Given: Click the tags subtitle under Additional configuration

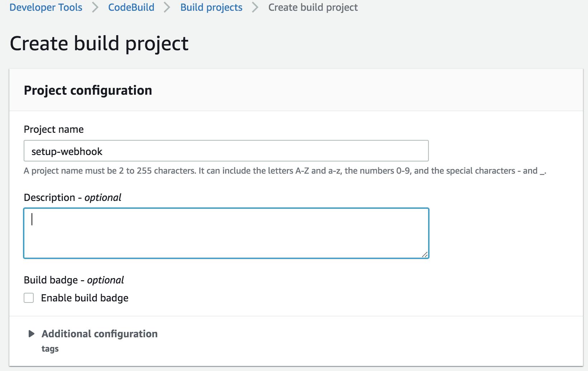Looking at the screenshot, I should pos(50,349).
